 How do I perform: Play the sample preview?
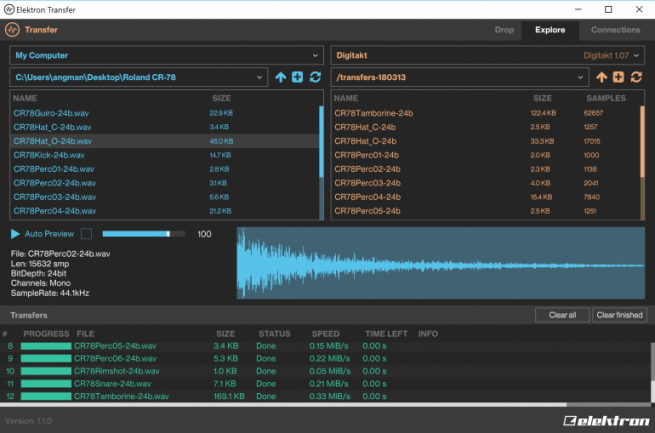pyautogui.click(x=15, y=234)
